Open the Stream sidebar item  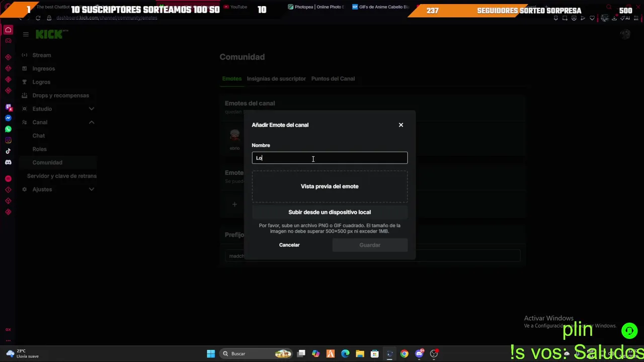click(x=42, y=55)
